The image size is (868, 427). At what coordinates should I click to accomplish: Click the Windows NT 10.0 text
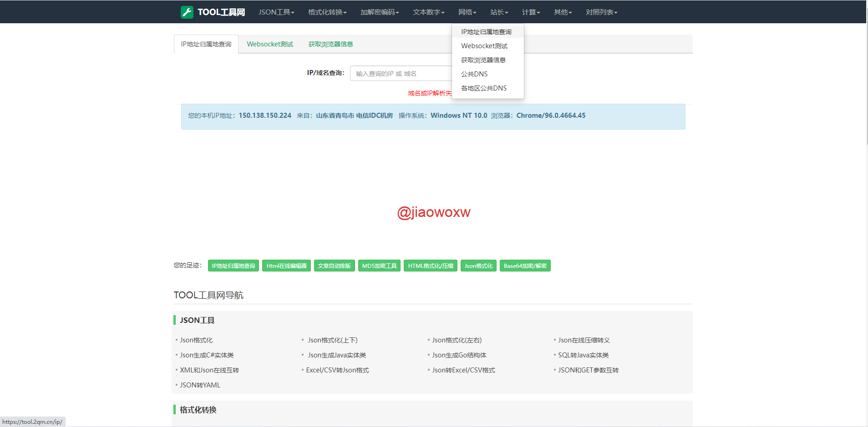[x=459, y=116]
